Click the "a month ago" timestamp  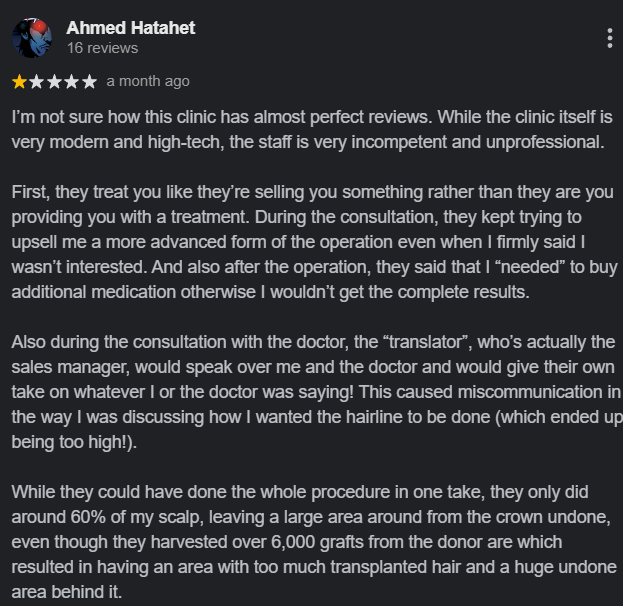pos(148,81)
